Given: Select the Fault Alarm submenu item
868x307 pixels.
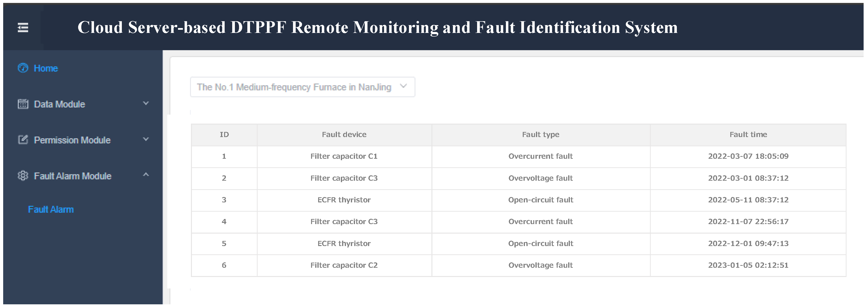Looking at the screenshot, I should tap(51, 209).
